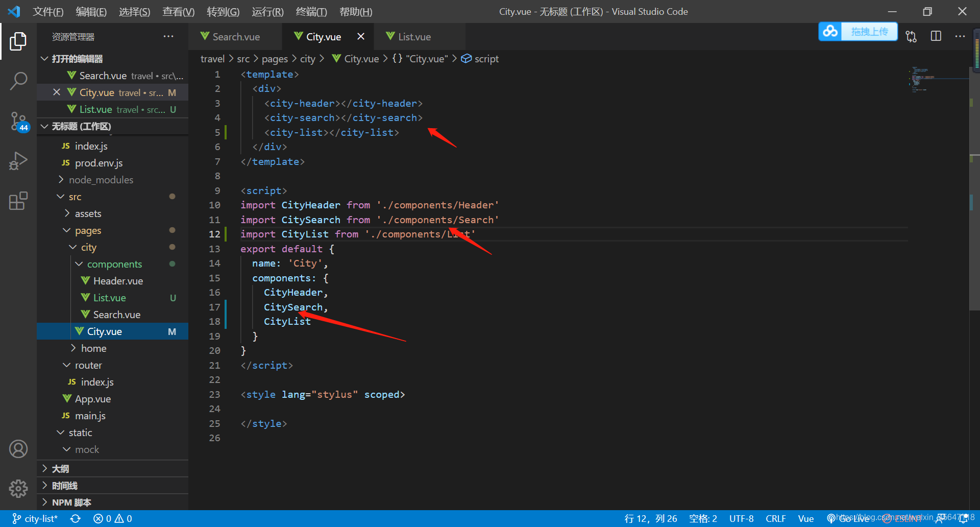The width and height of the screenshot is (980, 527).
Task: Open the Extensions view
Action: [x=18, y=201]
